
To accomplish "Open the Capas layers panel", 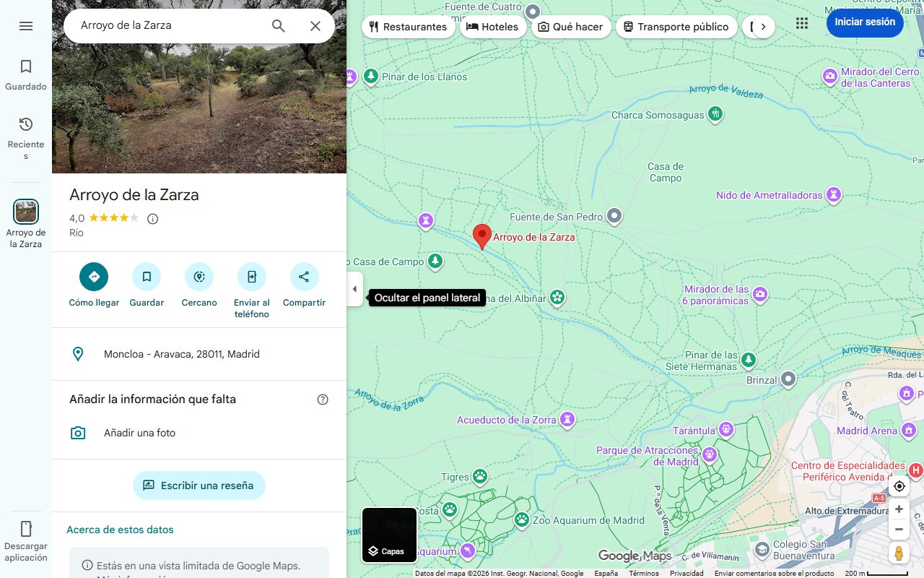I will point(389,535).
